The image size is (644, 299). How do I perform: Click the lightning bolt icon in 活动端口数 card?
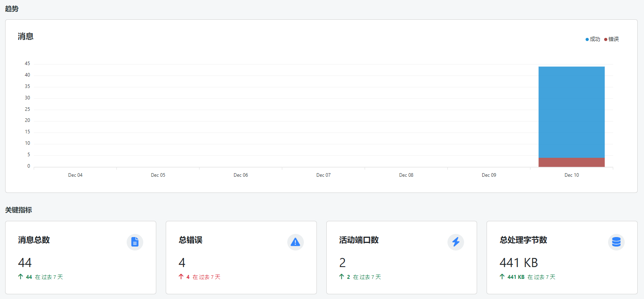(456, 242)
